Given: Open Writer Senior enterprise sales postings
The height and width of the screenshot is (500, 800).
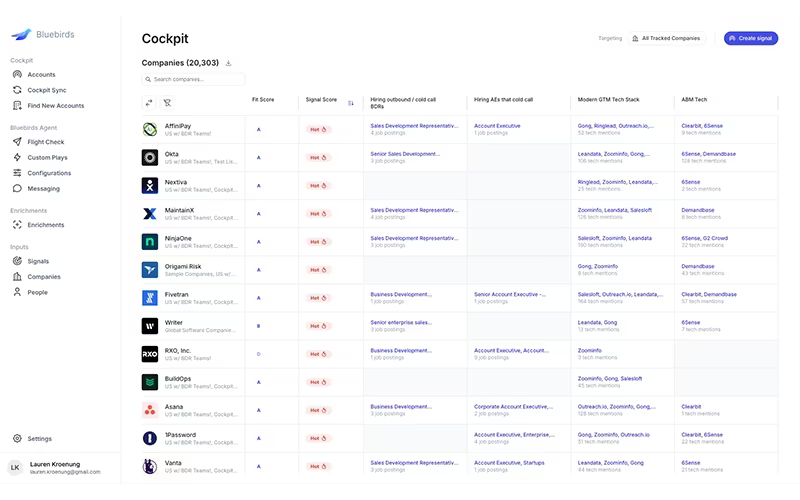Looking at the screenshot, I should (x=401, y=322).
